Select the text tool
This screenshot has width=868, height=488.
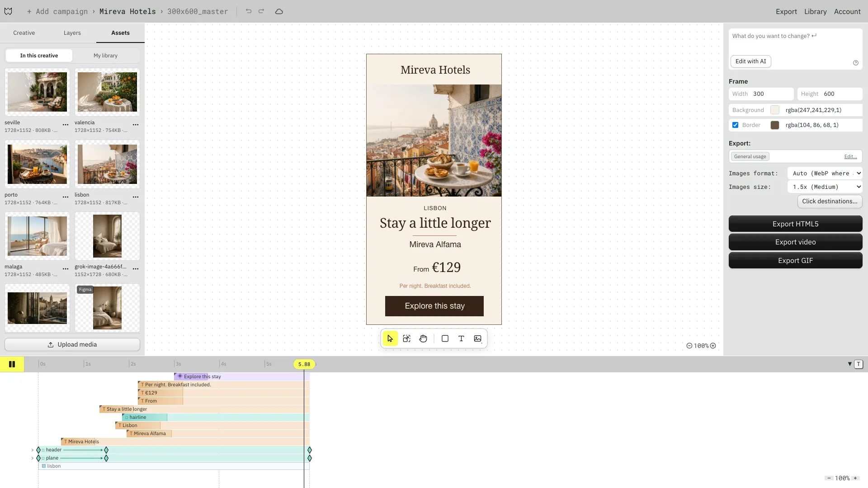pyautogui.click(x=461, y=338)
